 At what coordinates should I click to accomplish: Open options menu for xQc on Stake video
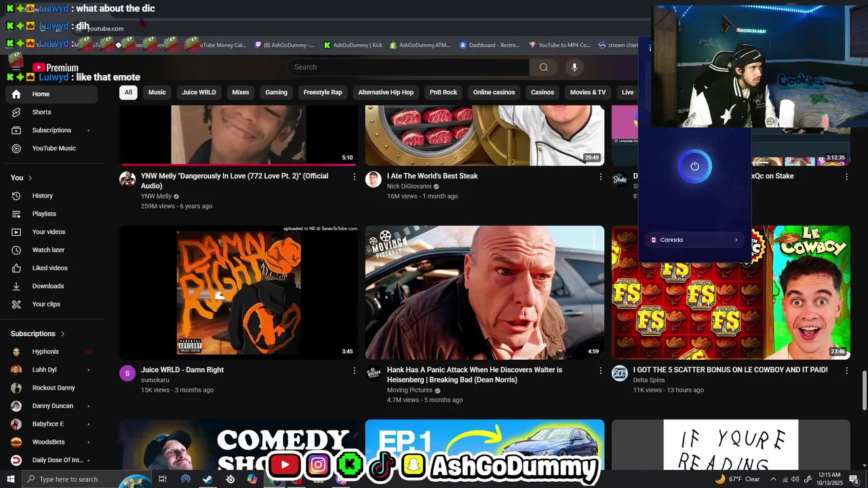coord(846,176)
